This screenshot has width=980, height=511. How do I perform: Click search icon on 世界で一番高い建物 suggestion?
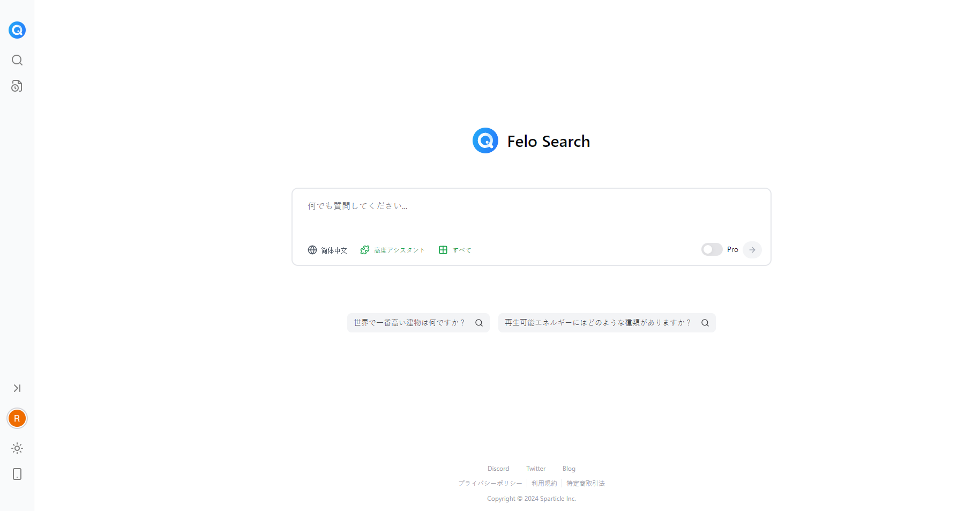pos(479,323)
